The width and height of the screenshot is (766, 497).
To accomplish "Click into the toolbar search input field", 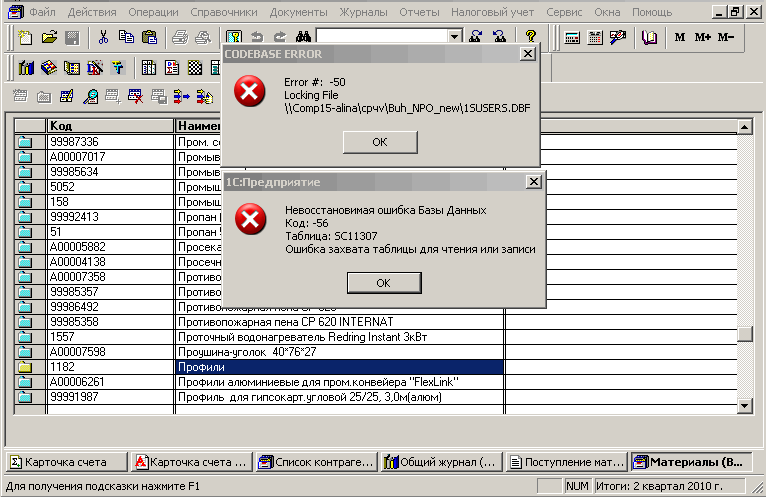I will click(383, 37).
